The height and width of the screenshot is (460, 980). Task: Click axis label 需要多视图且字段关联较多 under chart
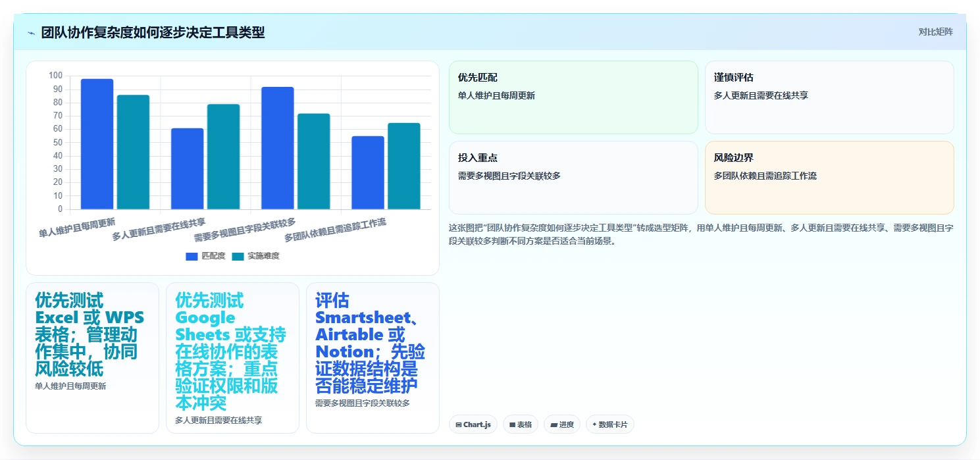coord(245,230)
